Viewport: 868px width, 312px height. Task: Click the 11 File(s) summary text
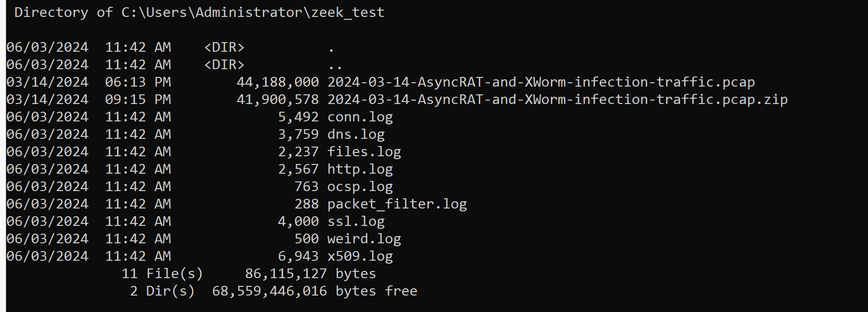[x=162, y=274]
